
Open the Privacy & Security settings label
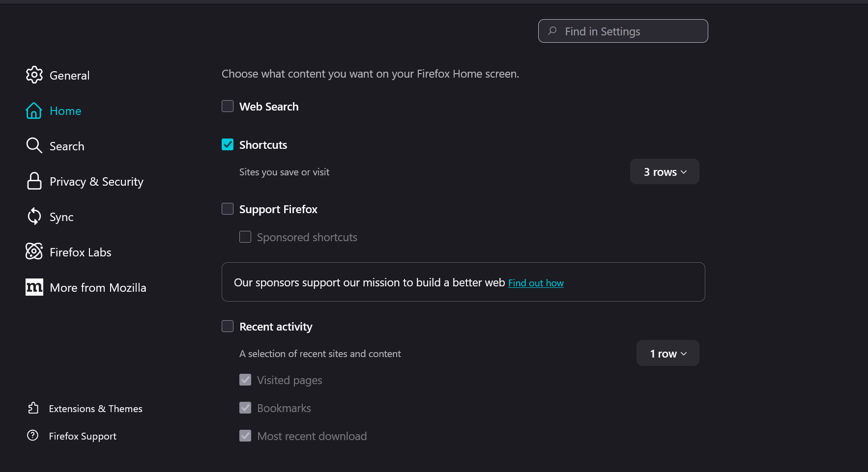pos(96,182)
